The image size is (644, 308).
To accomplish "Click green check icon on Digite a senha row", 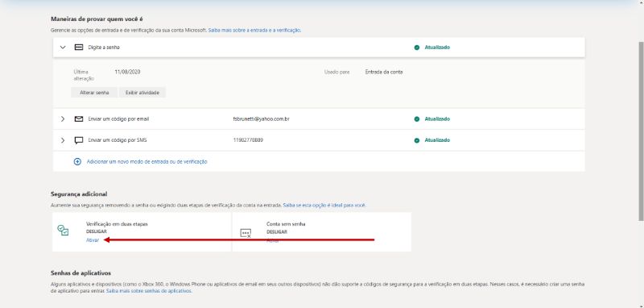I will point(417,48).
